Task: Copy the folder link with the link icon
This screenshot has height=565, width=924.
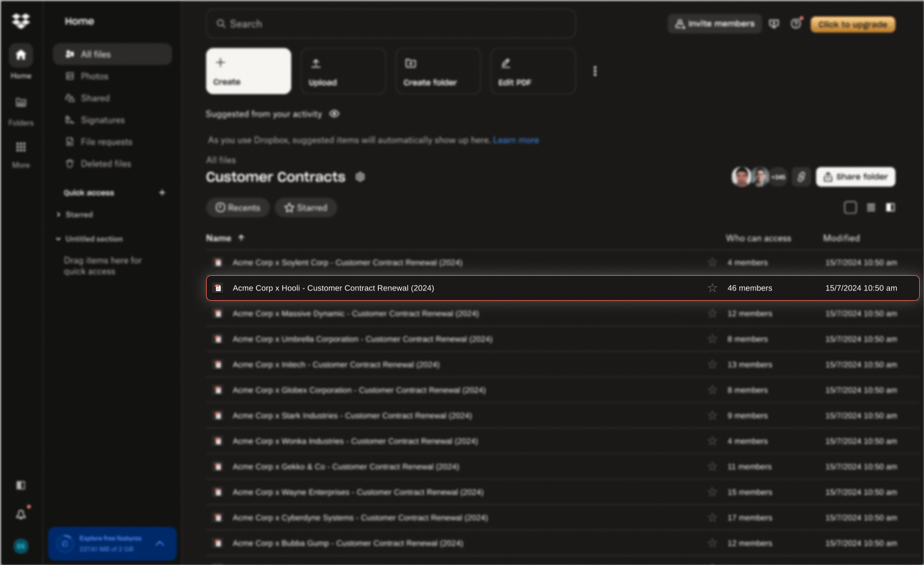Action: point(801,177)
